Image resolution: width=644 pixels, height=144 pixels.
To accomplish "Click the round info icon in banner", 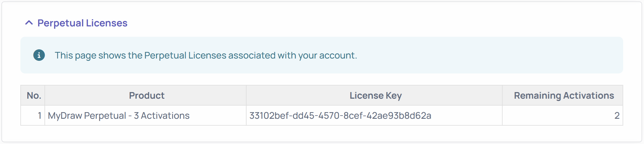I will click(x=39, y=55).
